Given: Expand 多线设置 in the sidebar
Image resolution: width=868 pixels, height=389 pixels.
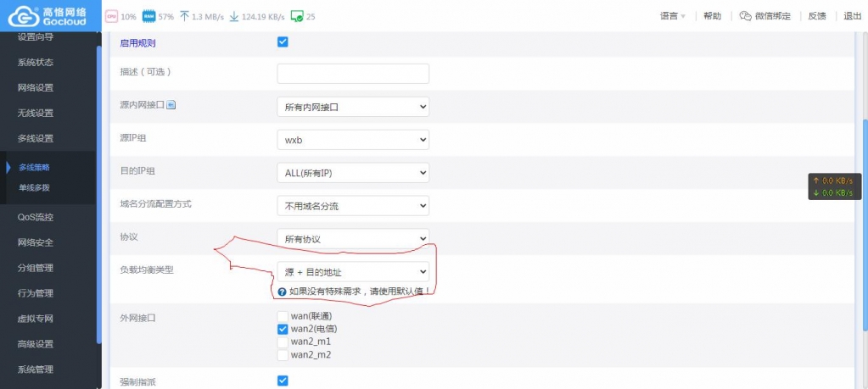Looking at the screenshot, I should [36, 139].
